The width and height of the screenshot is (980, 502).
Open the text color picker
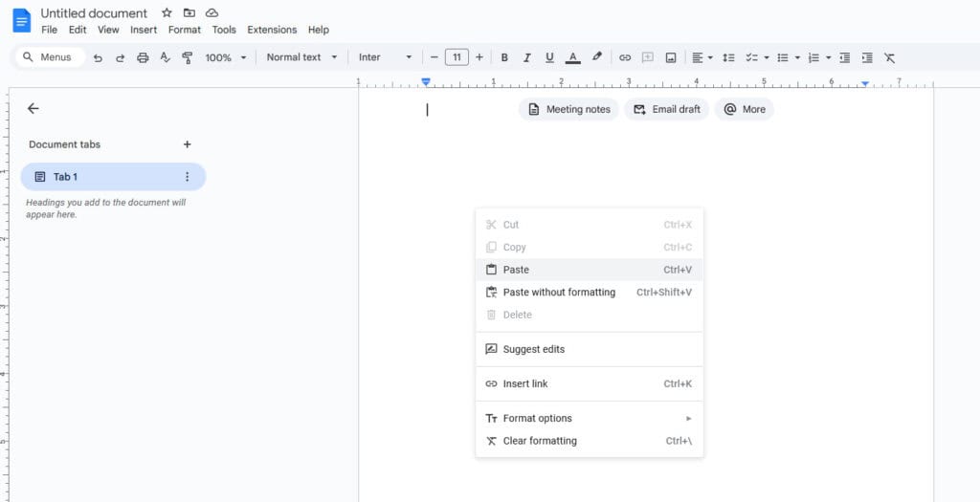[572, 57]
